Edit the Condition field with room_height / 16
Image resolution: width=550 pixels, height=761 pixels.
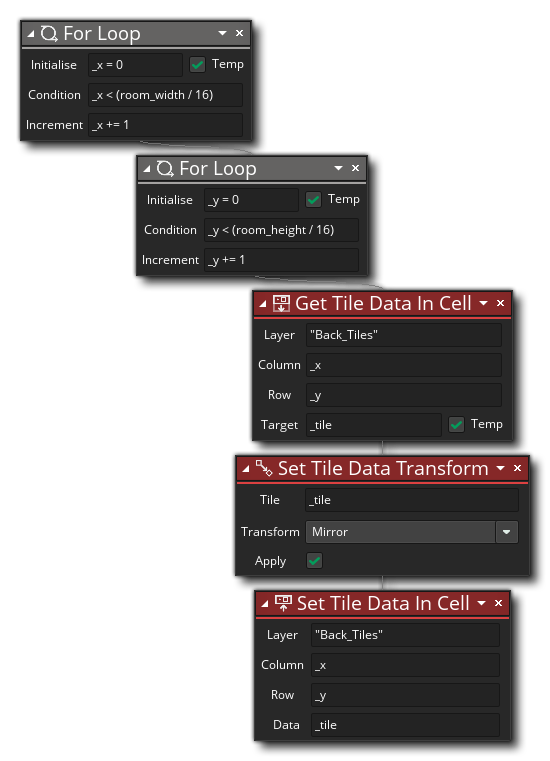[282, 230]
